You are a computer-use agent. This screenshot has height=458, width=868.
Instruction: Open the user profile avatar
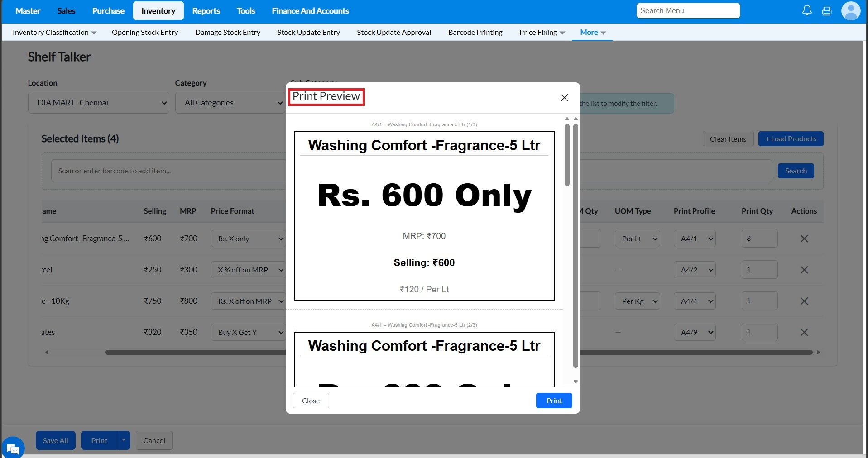[x=851, y=11]
